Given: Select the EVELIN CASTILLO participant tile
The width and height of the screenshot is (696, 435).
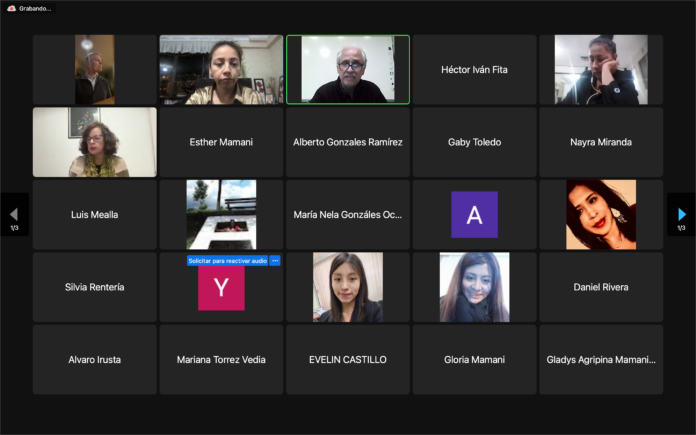Looking at the screenshot, I should click(348, 359).
